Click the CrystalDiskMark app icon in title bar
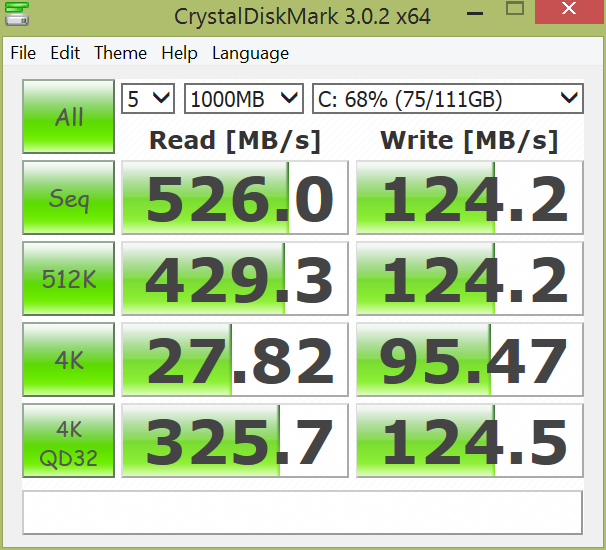 (x=17, y=14)
